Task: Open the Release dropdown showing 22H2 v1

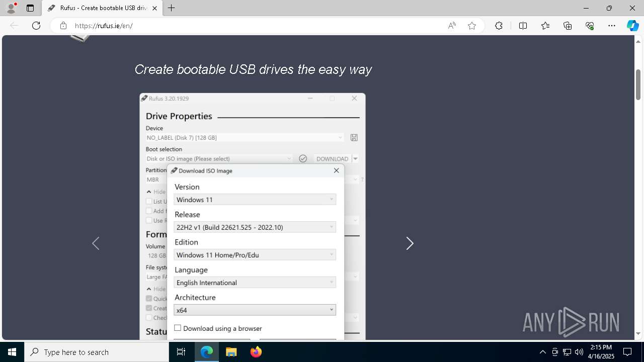Action: 255,227
